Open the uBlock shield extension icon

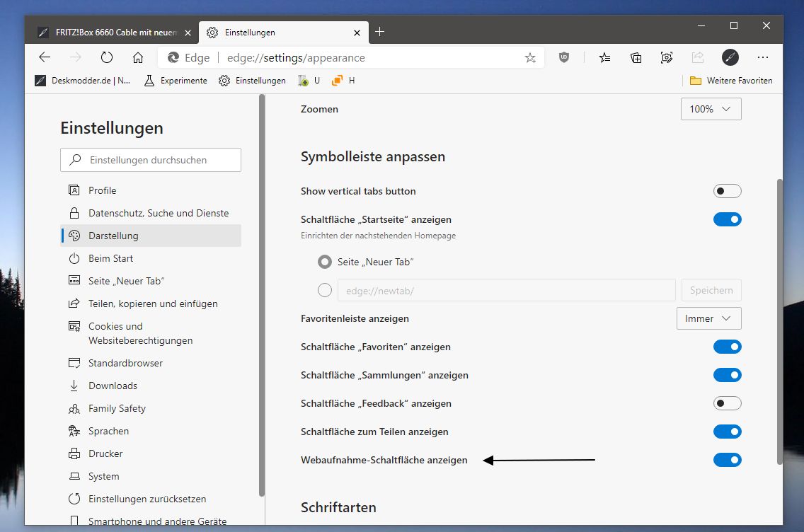click(x=564, y=57)
